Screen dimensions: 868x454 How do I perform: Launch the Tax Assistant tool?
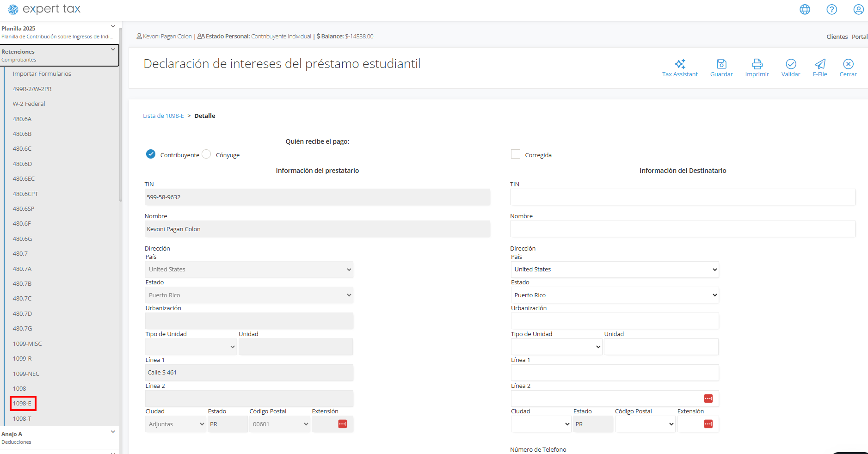click(680, 68)
